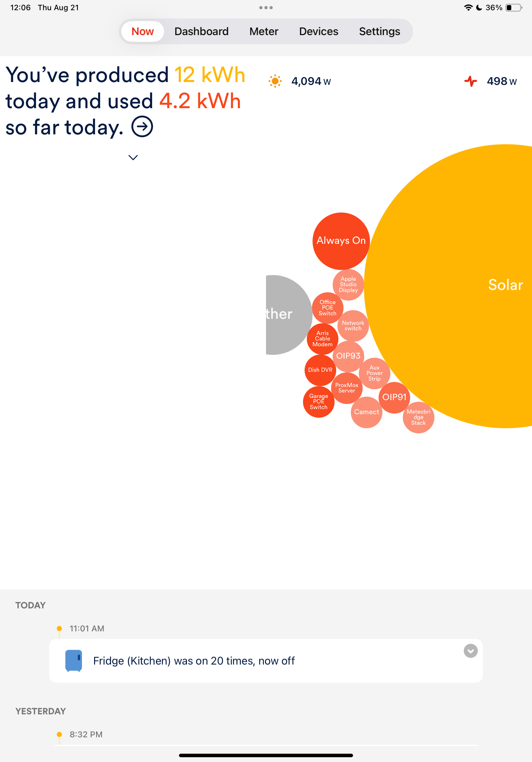Tap the three-dot multitasking menu at top
The width and height of the screenshot is (532, 762).
point(266,8)
